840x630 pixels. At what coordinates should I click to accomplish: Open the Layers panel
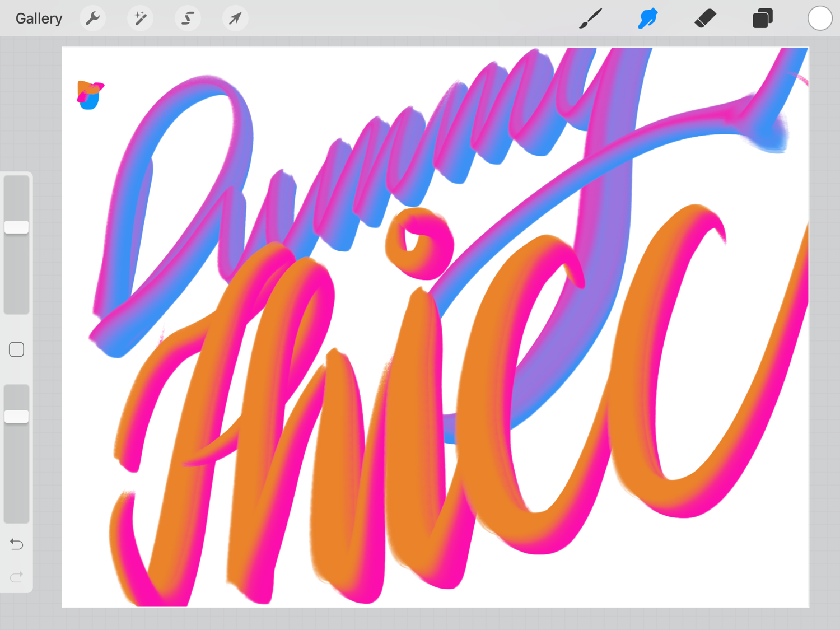(762, 18)
